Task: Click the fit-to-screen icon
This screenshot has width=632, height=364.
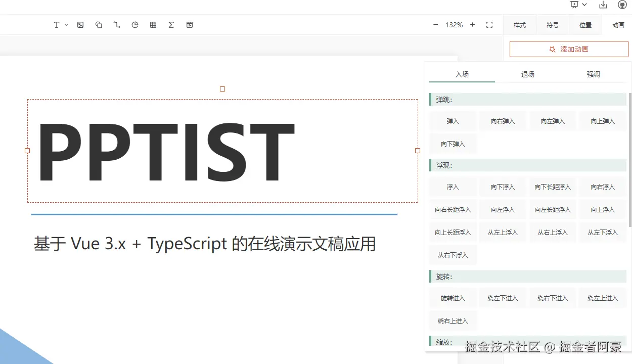Action: (489, 25)
